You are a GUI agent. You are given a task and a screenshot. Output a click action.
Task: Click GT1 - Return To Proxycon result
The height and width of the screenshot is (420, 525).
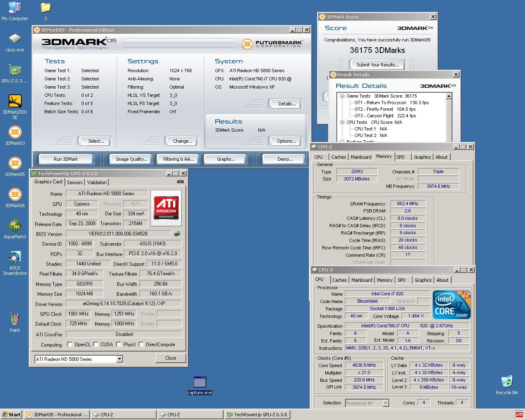click(391, 103)
